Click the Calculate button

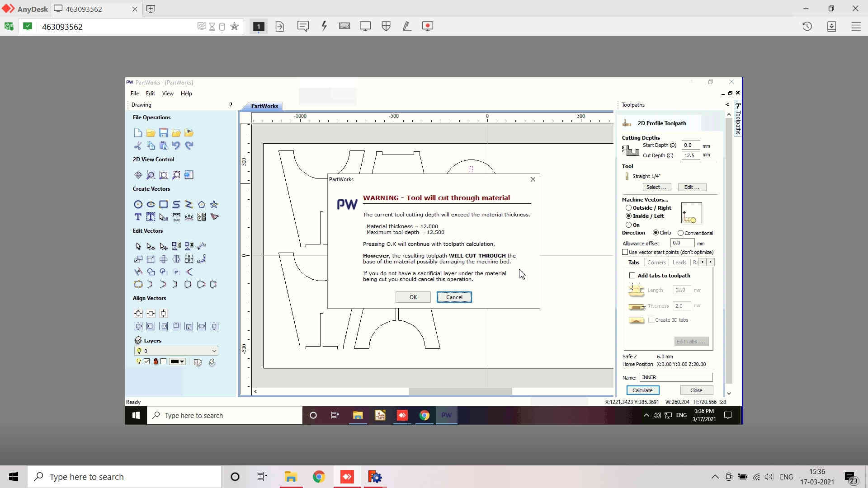click(642, 390)
